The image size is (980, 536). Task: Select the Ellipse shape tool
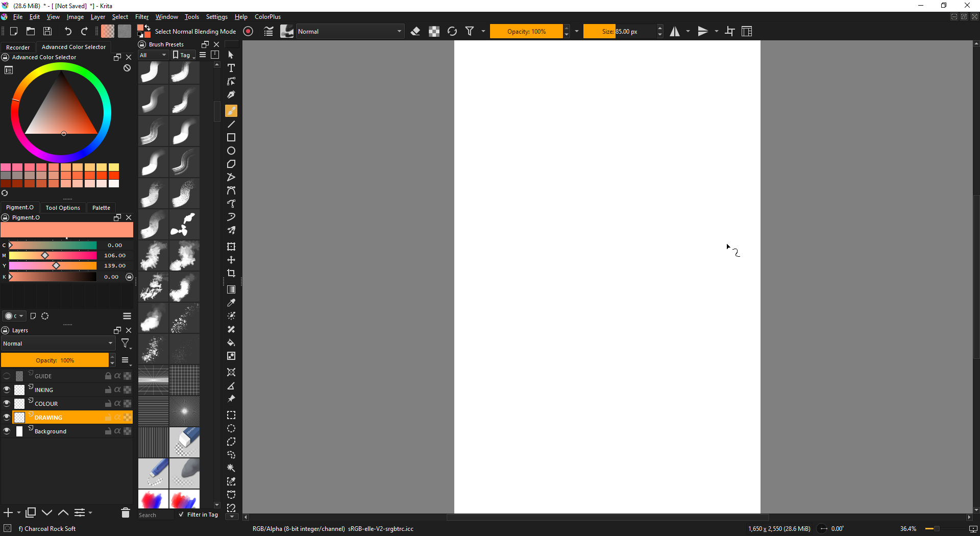pos(231,151)
